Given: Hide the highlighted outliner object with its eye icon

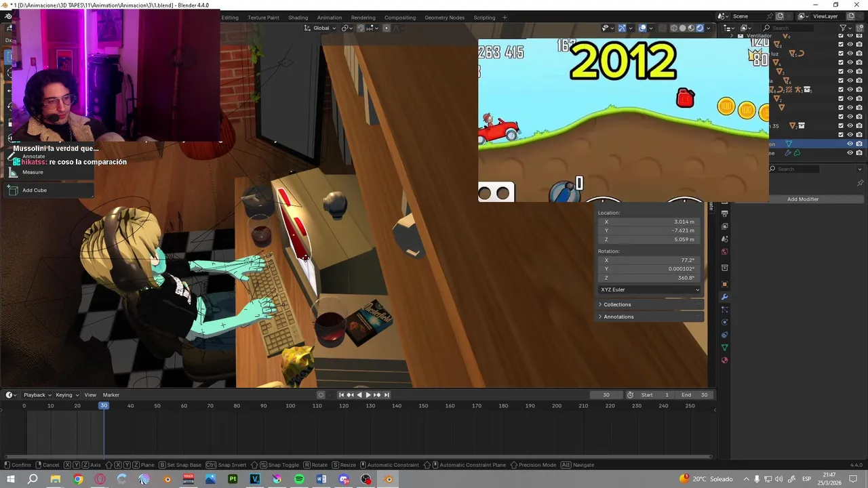Looking at the screenshot, I should 850,144.
